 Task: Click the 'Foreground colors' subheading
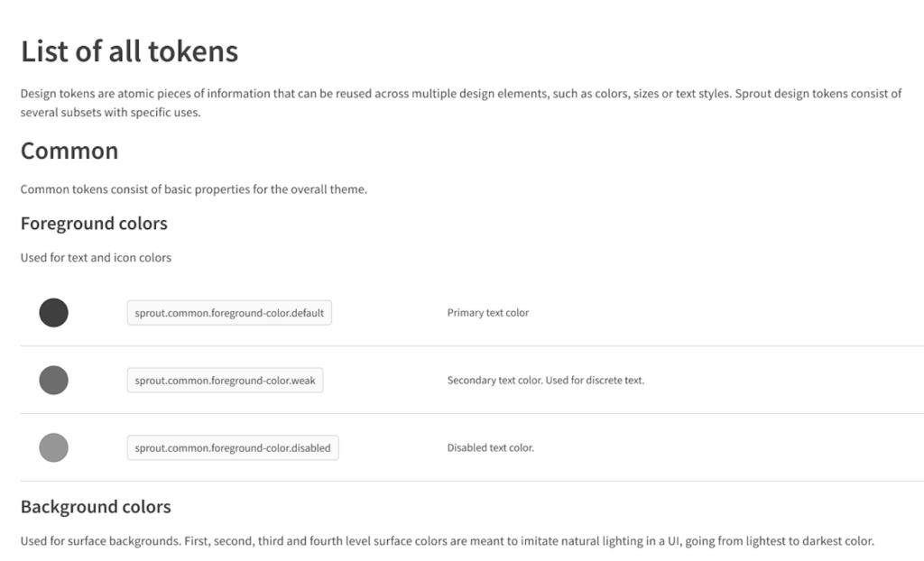point(94,224)
